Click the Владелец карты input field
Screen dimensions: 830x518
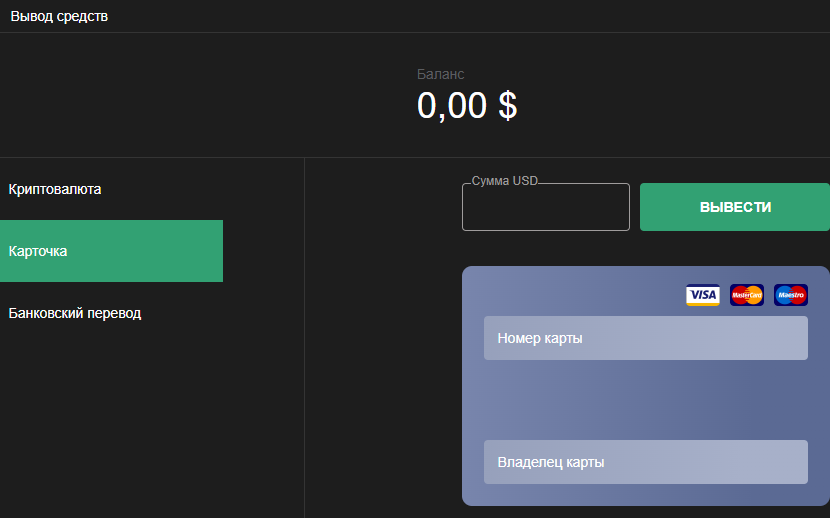[x=646, y=462]
